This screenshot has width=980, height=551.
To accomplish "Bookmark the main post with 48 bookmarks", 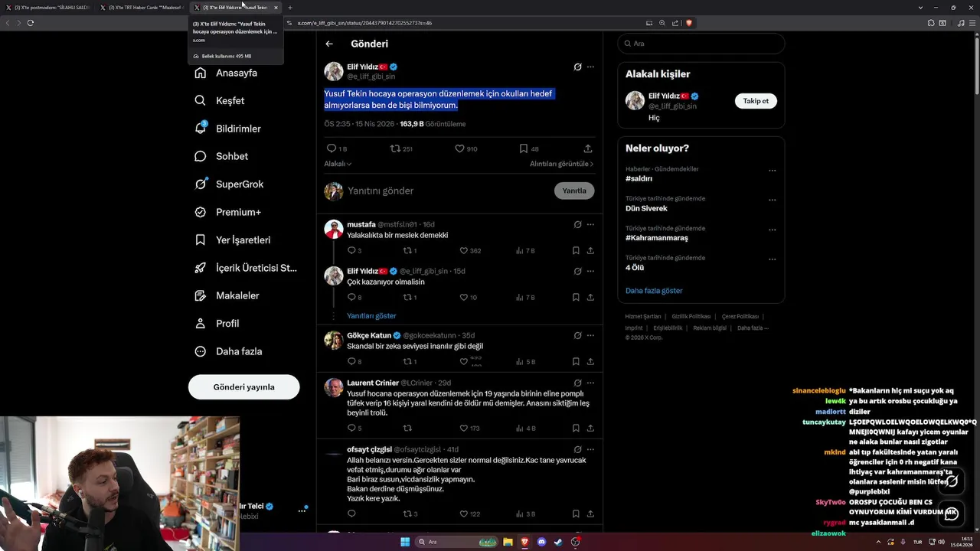I will (x=528, y=148).
